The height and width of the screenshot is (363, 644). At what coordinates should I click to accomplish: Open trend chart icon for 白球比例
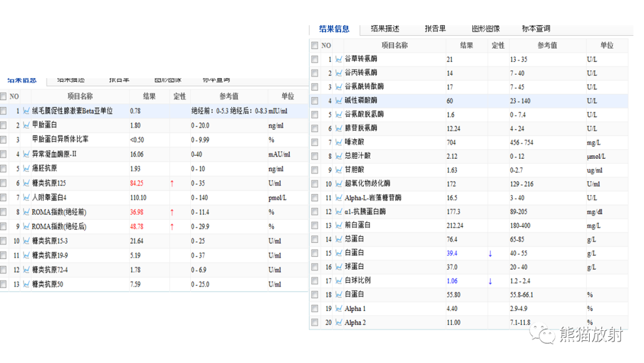point(339,281)
